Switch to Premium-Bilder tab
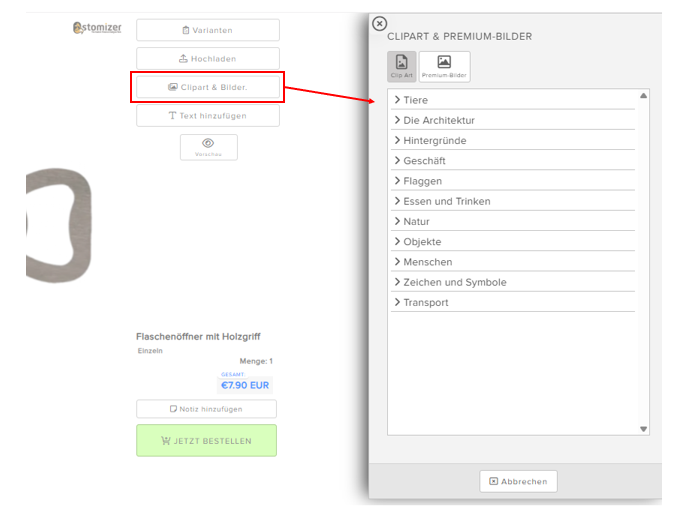 444,66
